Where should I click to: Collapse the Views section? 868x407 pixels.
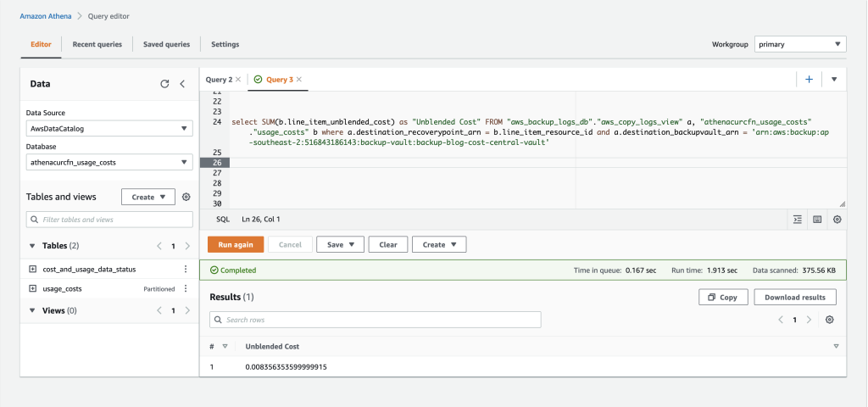click(32, 310)
